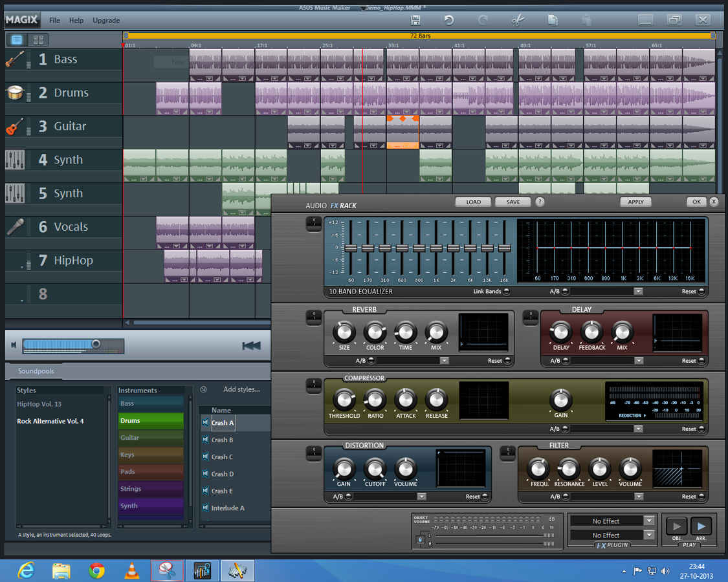Select the Synth instrument category
Screen dimensions: 728x582
pyautogui.click(x=151, y=506)
